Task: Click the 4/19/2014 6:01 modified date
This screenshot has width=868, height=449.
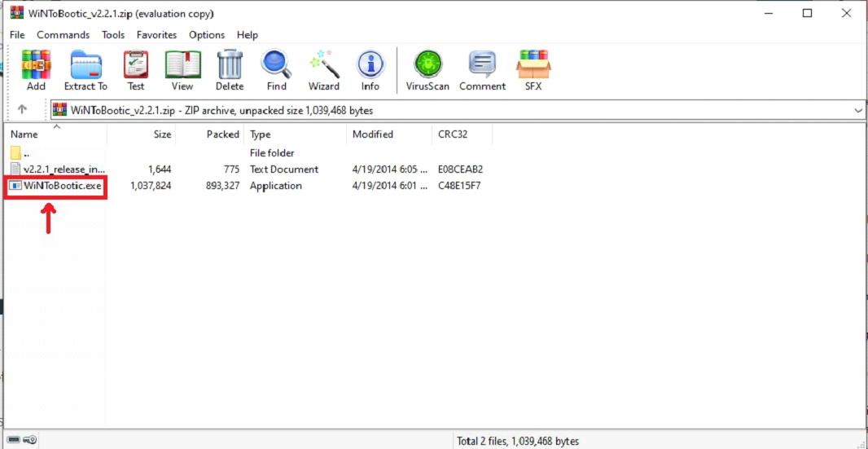Action: pyautogui.click(x=390, y=186)
